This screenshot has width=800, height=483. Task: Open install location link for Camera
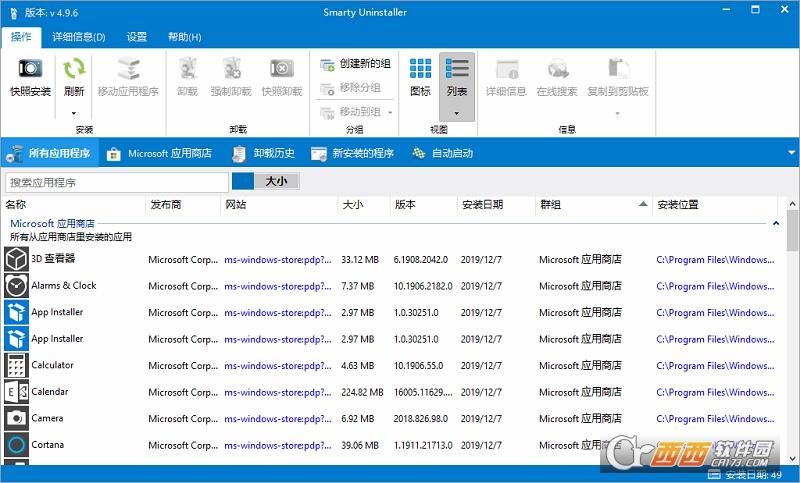715,419
